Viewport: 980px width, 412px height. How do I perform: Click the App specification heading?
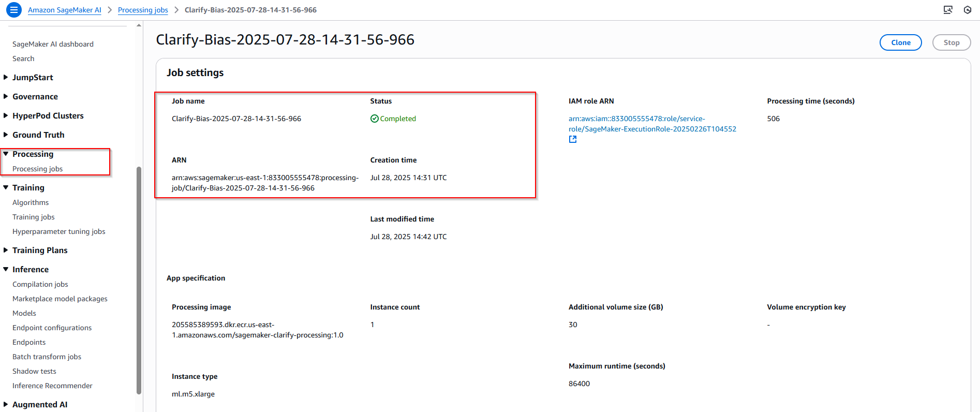(196, 278)
